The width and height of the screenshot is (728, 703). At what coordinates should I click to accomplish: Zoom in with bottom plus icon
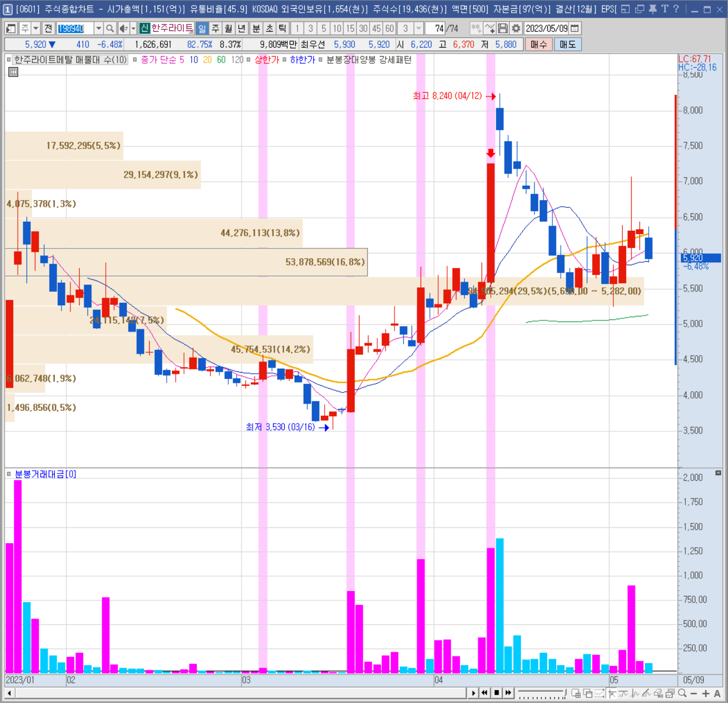click(706, 693)
